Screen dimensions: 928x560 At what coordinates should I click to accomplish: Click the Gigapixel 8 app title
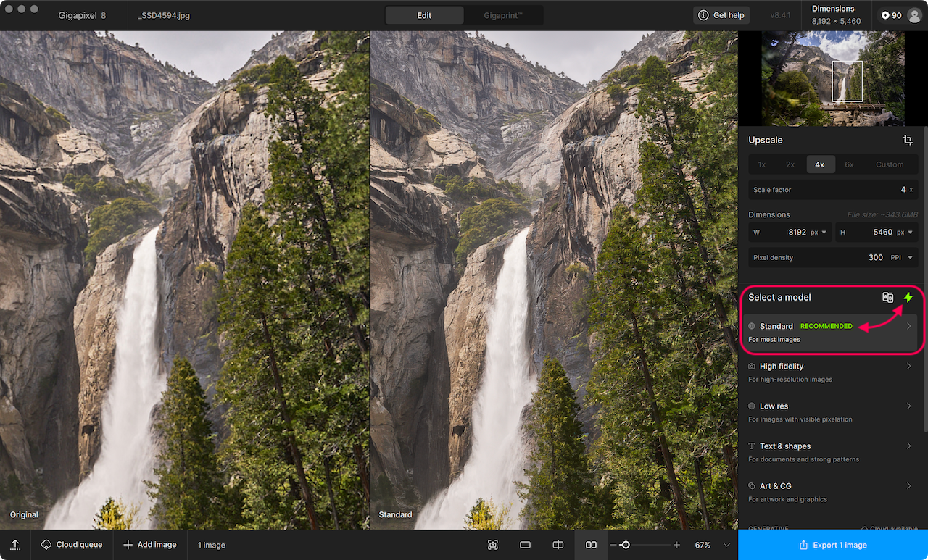click(x=82, y=15)
